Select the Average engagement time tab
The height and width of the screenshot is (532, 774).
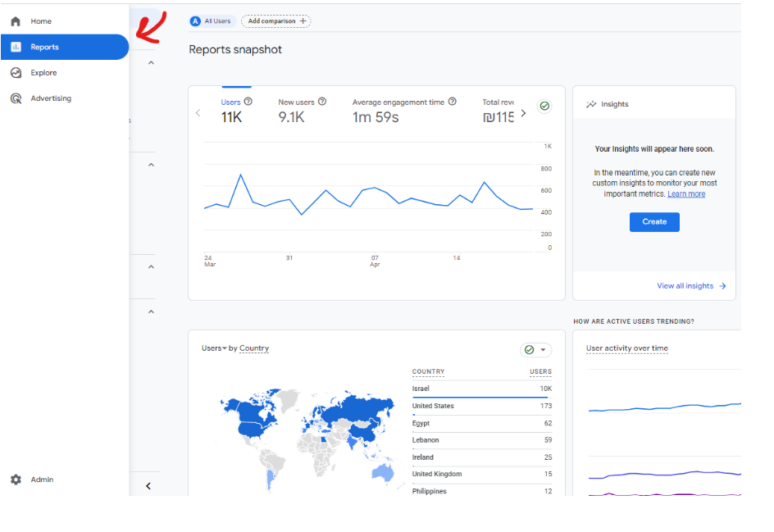[403, 110]
